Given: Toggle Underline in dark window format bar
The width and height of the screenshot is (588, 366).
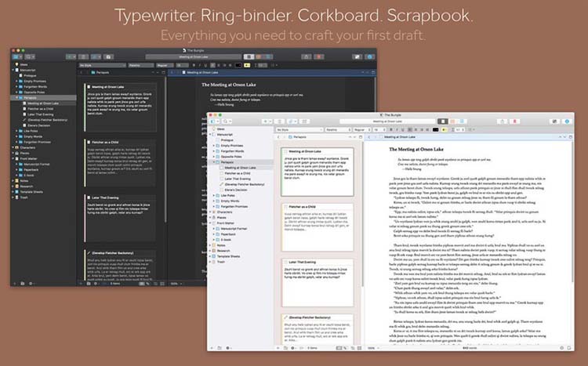Looking at the screenshot, I should coord(205,65).
